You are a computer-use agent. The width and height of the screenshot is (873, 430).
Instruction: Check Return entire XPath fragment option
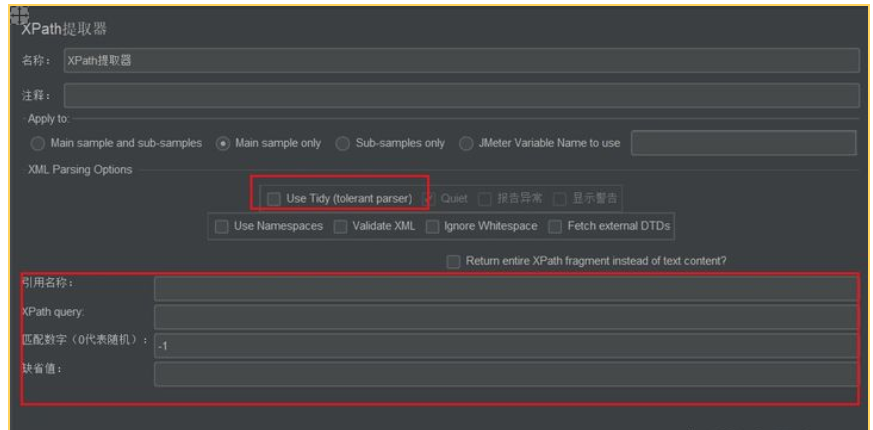tap(454, 262)
